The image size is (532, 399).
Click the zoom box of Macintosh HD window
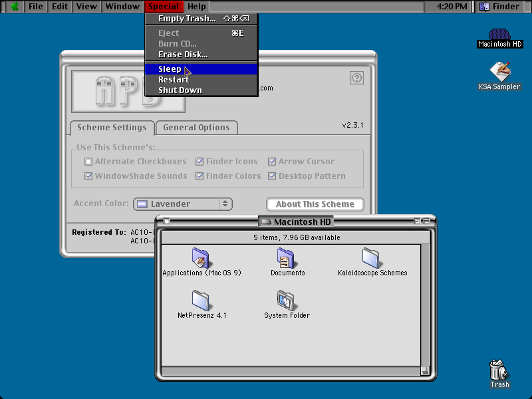pyautogui.click(x=417, y=221)
